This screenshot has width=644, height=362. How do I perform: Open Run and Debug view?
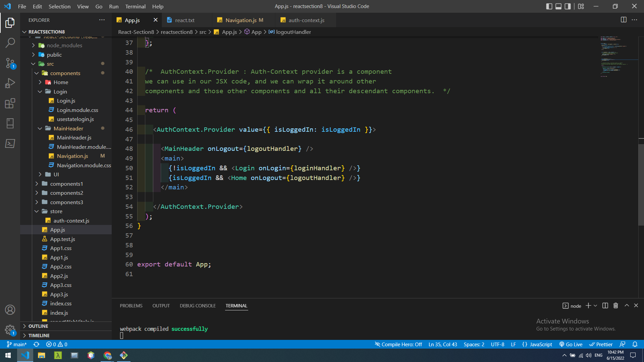(x=10, y=83)
